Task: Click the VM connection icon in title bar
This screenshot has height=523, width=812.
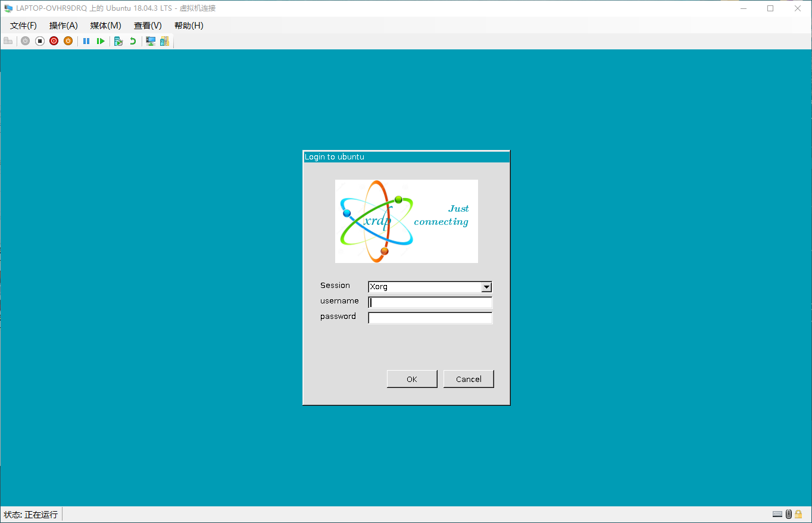Action: click(8, 8)
